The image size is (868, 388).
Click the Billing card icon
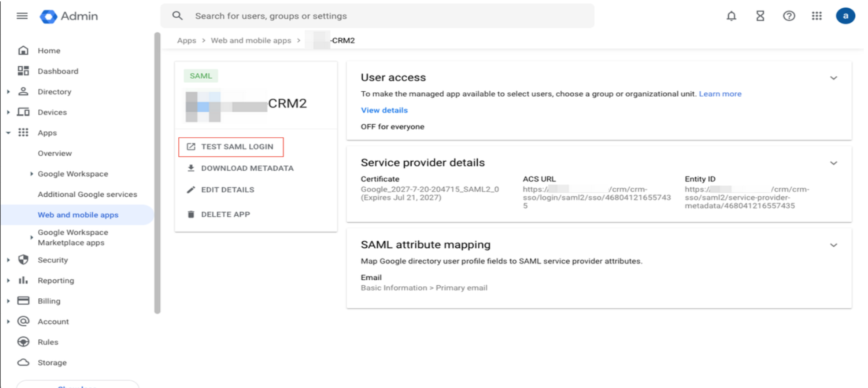tap(23, 301)
